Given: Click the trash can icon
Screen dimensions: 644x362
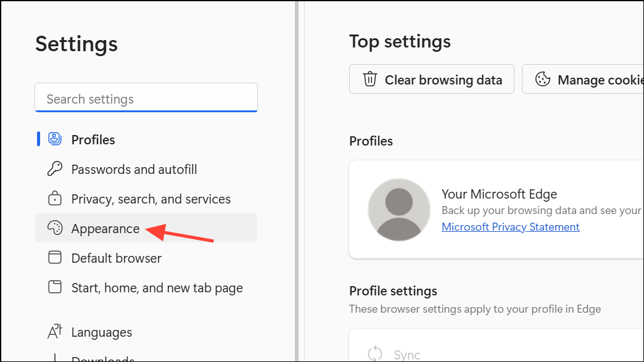Looking at the screenshot, I should pos(370,80).
